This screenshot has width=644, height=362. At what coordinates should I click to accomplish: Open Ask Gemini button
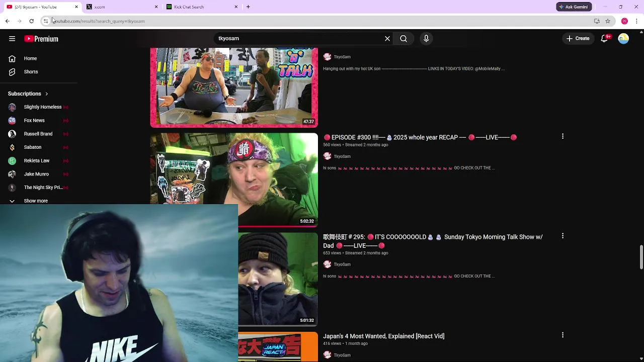pyautogui.click(x=574, y=7)
